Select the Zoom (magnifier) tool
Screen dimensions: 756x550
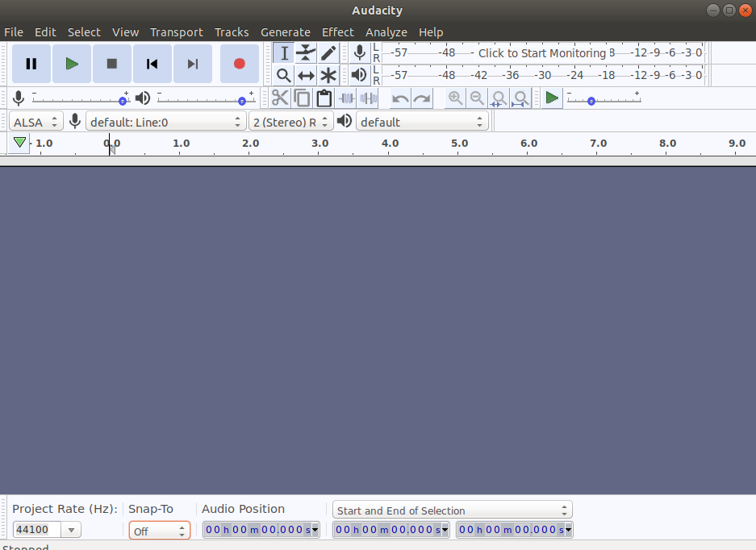[284, 75]
